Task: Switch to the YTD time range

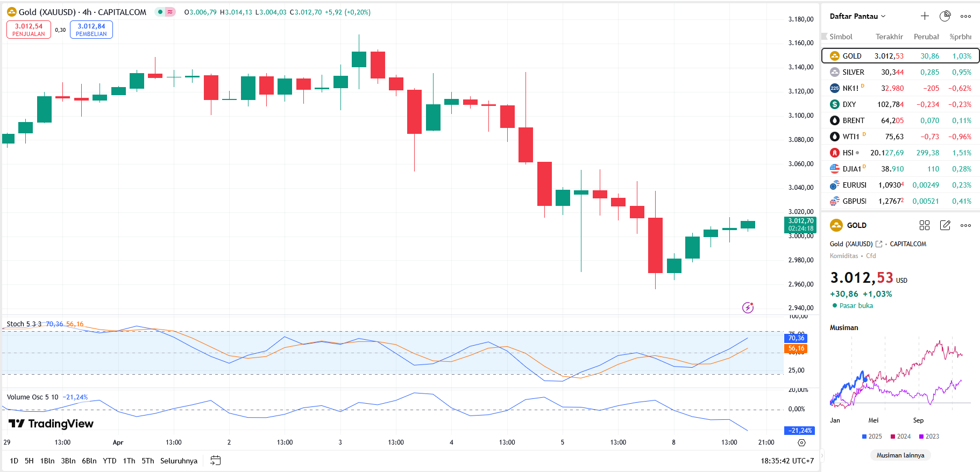Action: click(110, 461)
